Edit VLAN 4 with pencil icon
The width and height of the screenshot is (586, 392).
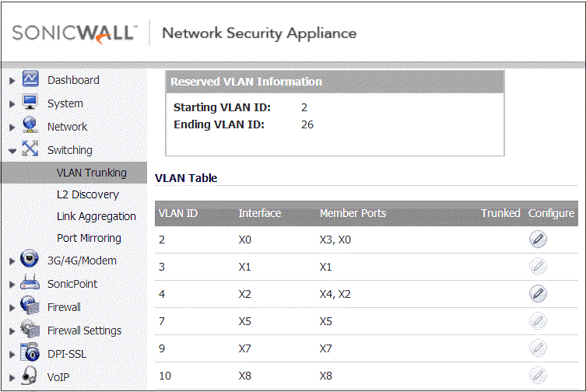(x=538, y=294)
